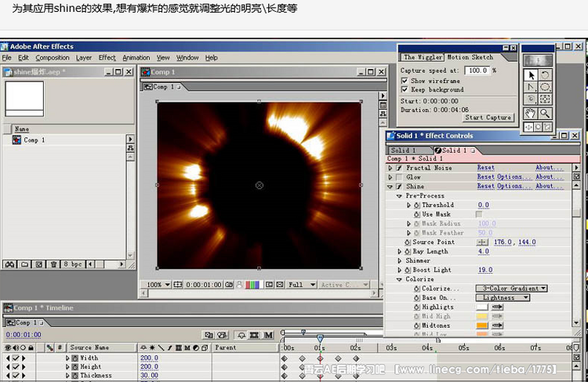Toggle Show wireframe checkbox
The width and height of the screenshot is (588, 382).
coord(405,81)
